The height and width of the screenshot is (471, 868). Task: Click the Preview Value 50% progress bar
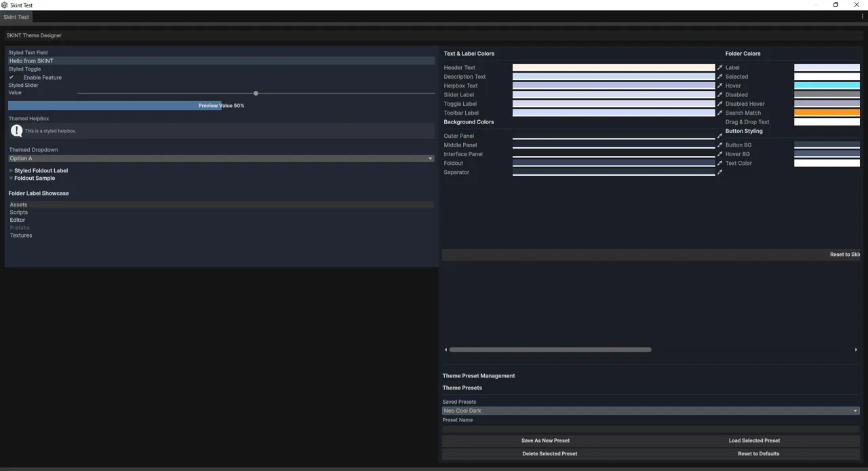(x=221, y=106)
